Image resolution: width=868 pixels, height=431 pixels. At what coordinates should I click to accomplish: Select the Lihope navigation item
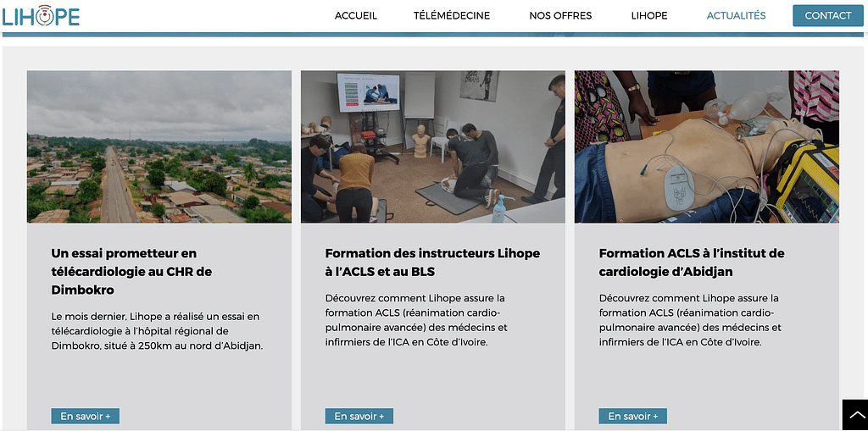649,15
